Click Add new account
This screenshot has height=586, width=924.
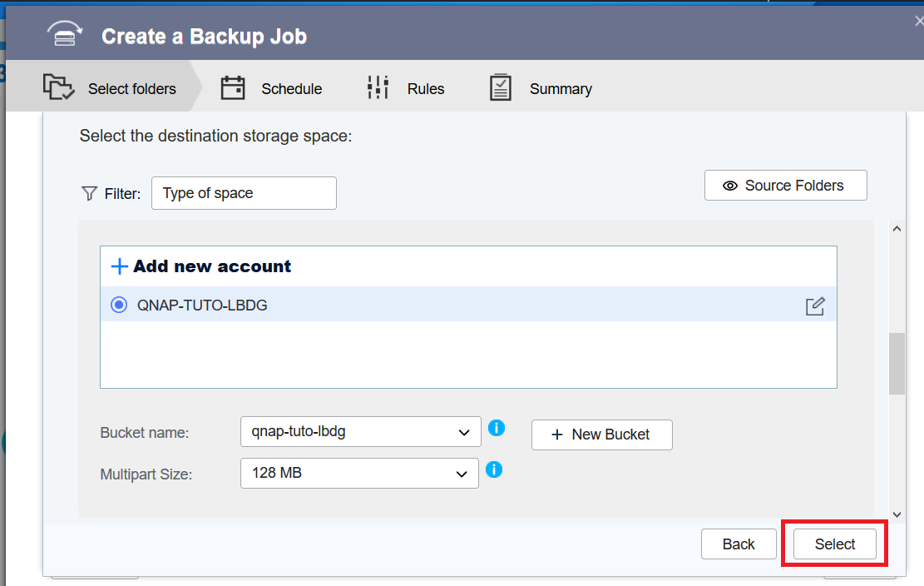(x=212, y=266)
